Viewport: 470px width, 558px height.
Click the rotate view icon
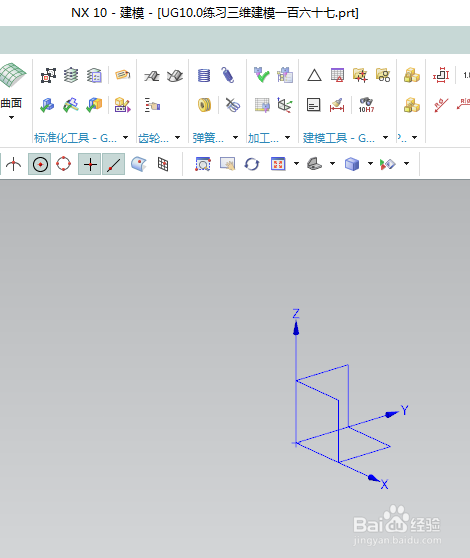click(252, 164)
